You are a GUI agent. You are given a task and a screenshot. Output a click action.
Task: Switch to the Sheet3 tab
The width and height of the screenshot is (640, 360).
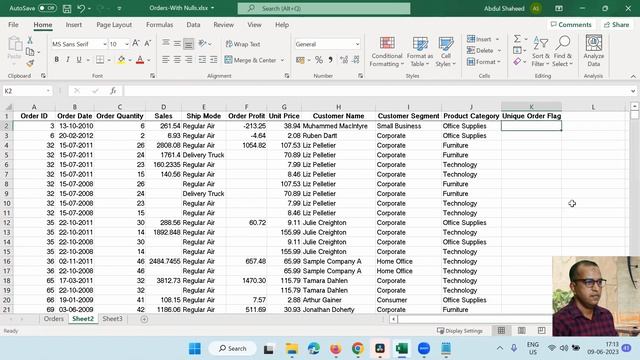pyautogui.click(x=112, y=319)
